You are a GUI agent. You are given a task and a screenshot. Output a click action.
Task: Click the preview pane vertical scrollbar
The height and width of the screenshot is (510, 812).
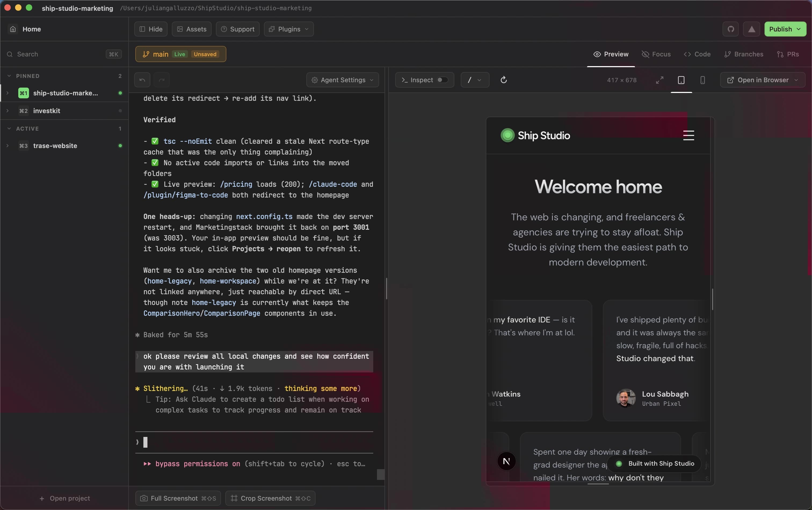(x=712, y=299)
